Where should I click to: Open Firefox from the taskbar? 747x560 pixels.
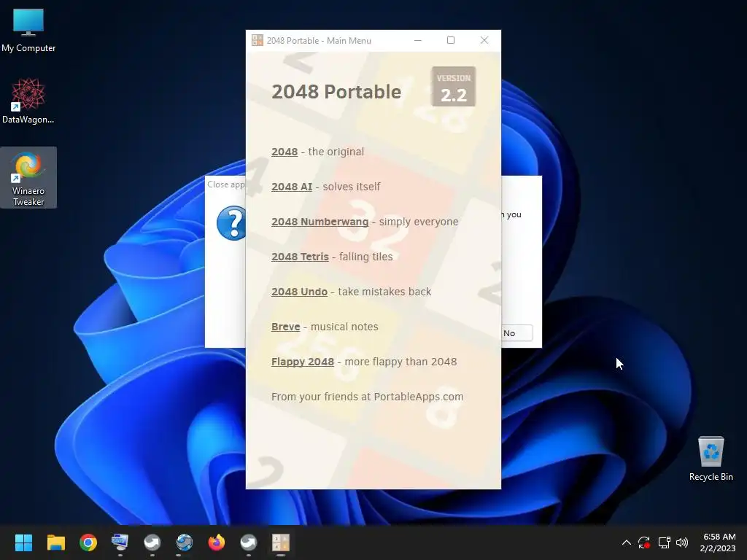coord(216,542)
